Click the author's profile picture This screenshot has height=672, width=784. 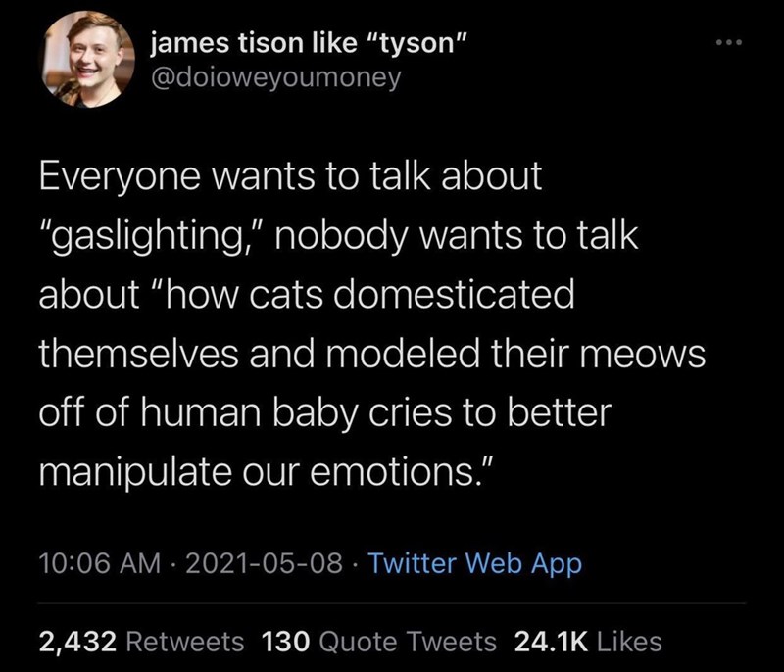pos(89,61)
